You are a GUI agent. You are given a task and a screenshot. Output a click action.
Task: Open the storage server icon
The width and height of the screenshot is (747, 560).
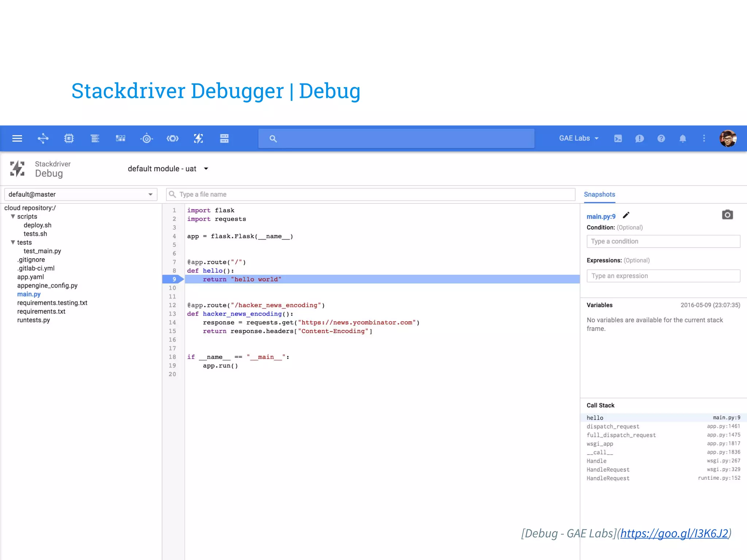pos(224,139)
